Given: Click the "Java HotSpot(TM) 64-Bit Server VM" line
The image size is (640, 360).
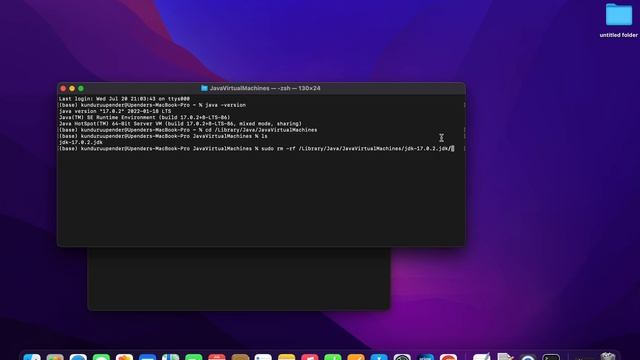Looking at the screenshot, I should tap(180, 124).
